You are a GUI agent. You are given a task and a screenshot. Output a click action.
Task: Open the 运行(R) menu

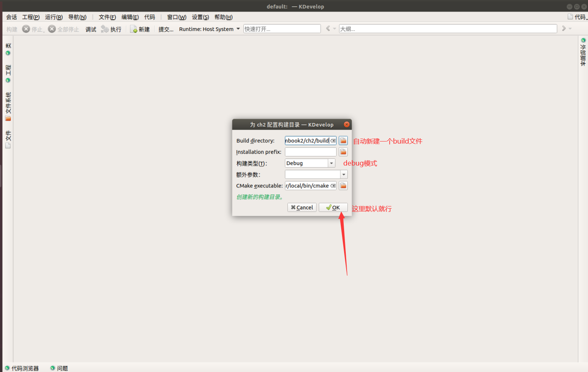[54, 17]
